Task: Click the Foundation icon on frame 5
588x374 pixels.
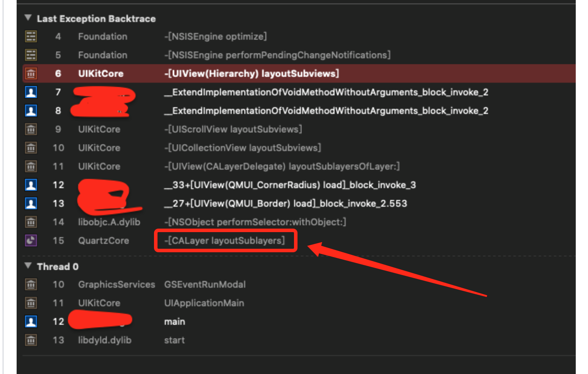Action: (31, 55)
